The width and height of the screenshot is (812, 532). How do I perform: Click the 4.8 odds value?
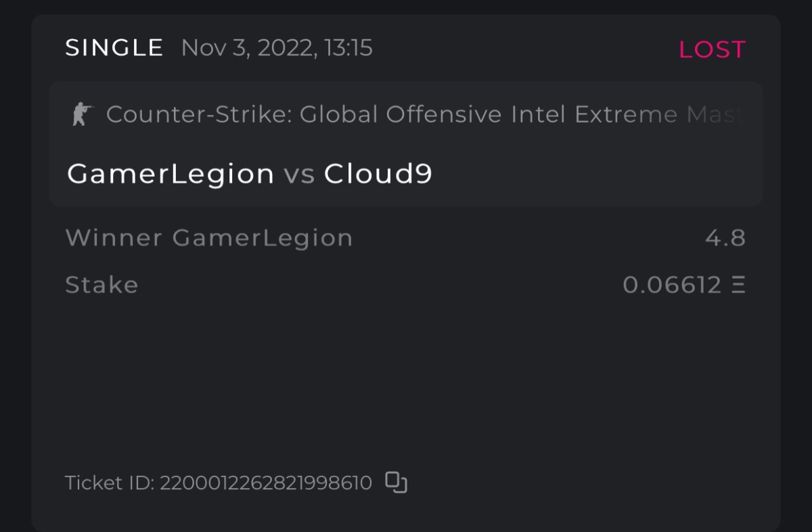point(725,238)
